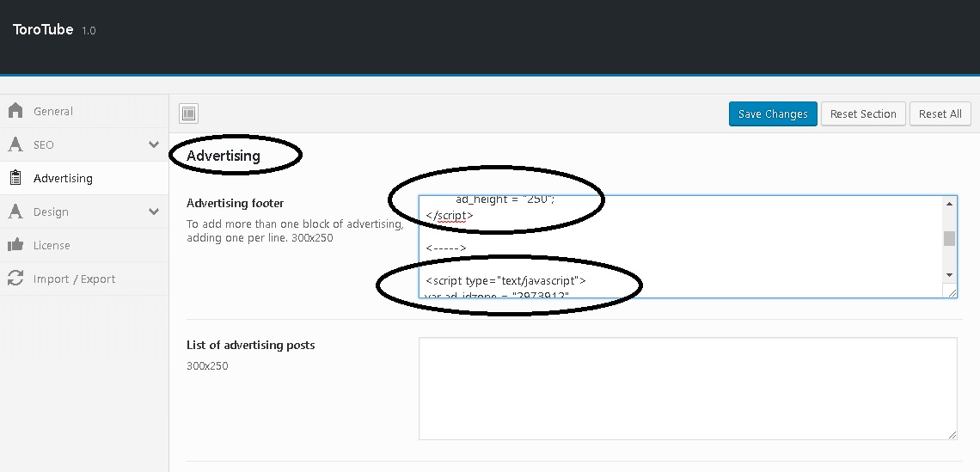Click the SEO letter icon in sidebar
The image size is (980, 472).
(15, 144)
